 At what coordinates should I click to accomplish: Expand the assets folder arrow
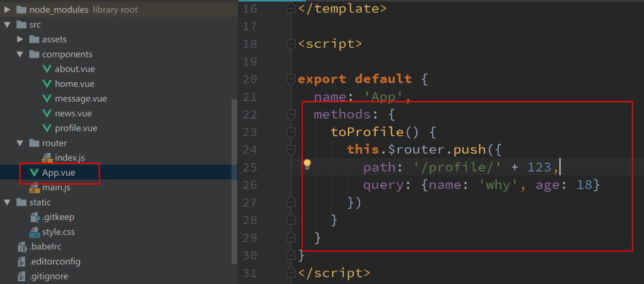[20, 40]
